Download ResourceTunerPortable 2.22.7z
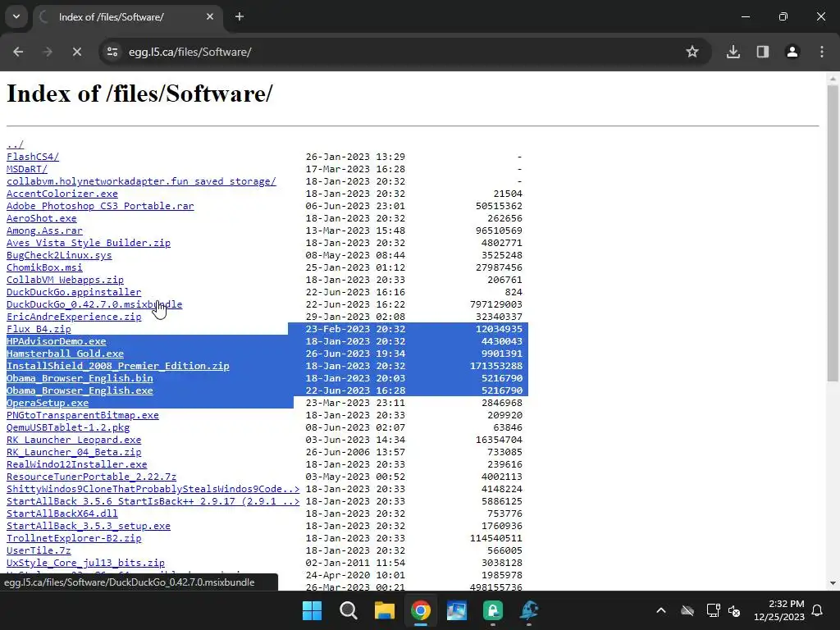 [92, 477]
